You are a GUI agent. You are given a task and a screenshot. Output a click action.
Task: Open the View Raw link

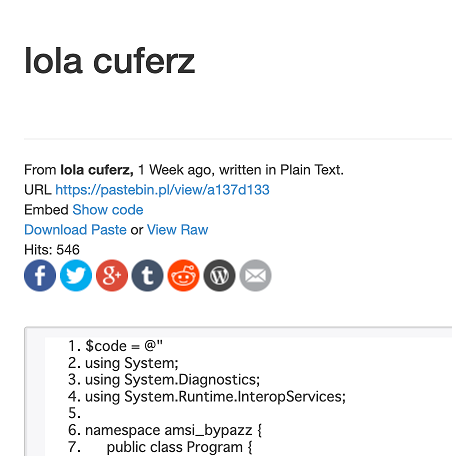(178, 230)
